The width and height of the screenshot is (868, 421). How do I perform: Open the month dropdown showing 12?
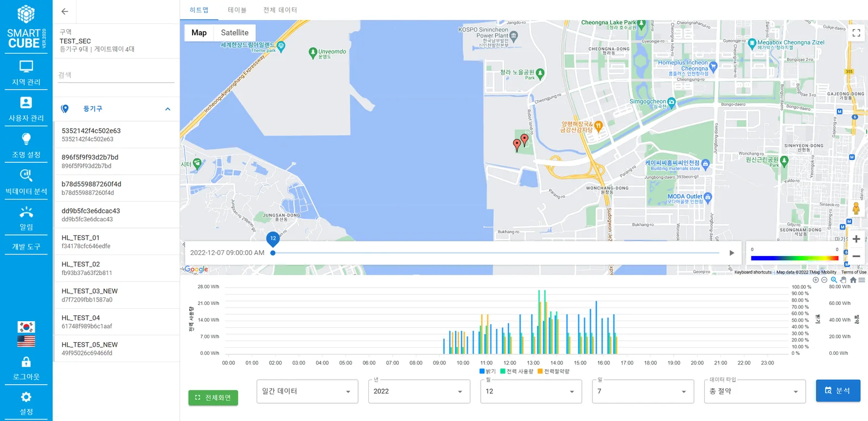click(x=531, y=391)
